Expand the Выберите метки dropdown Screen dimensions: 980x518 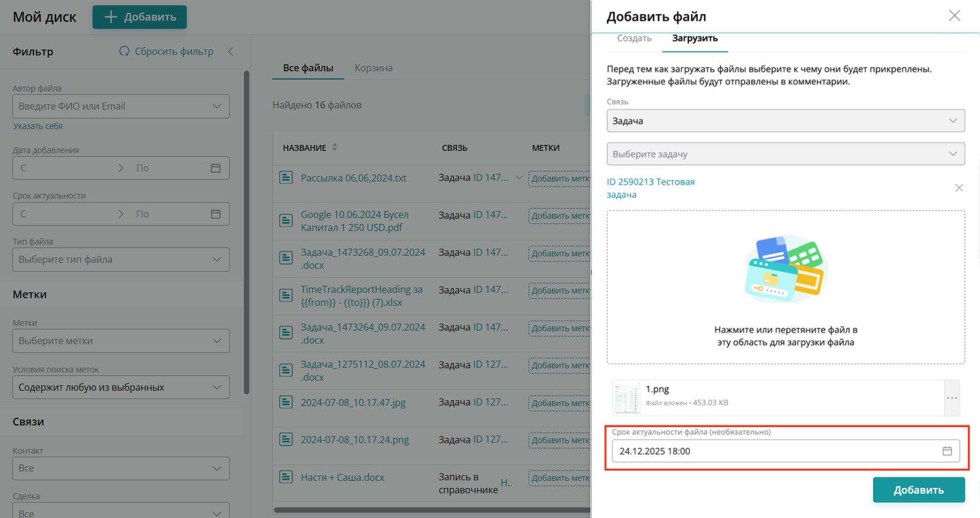[x=121, y=341]
